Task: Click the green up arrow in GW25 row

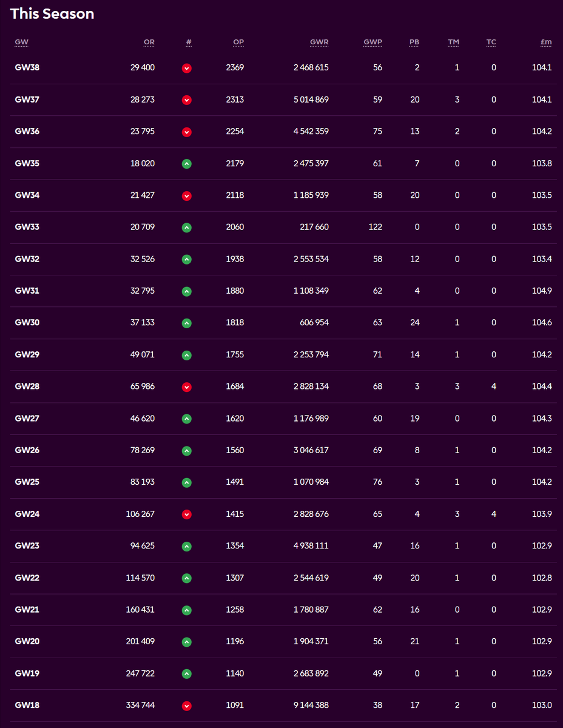Action: click(x=187, y=483)
